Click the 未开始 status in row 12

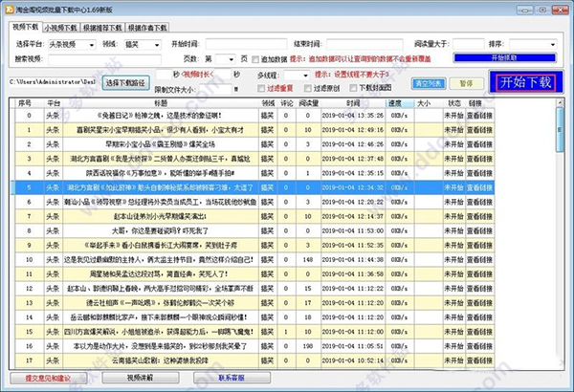[453, 289]
